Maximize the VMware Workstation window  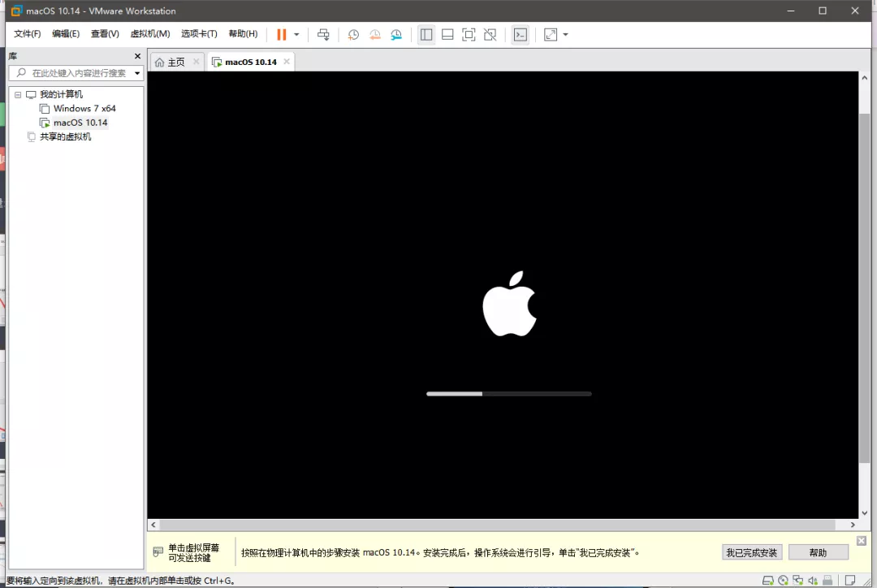click(822, 11)
